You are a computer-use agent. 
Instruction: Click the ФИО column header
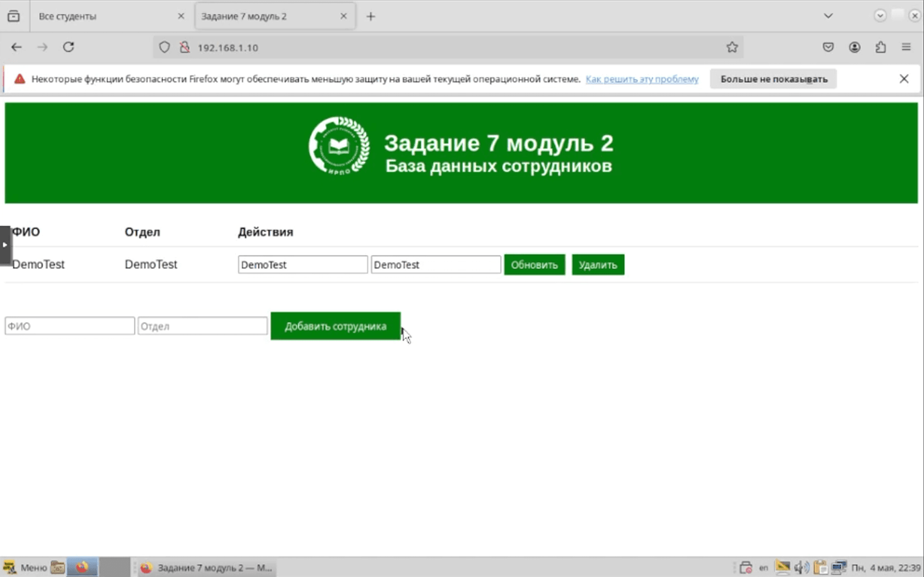(x=26, y=232)
